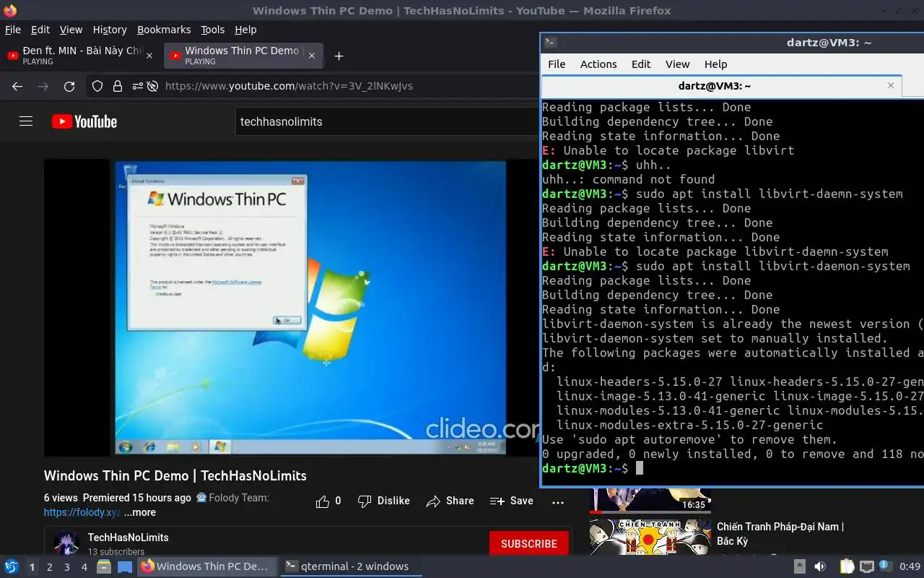Select the Windows Thin PC Demo tab
Screen dimensions: 924x578
pos(243,56)
